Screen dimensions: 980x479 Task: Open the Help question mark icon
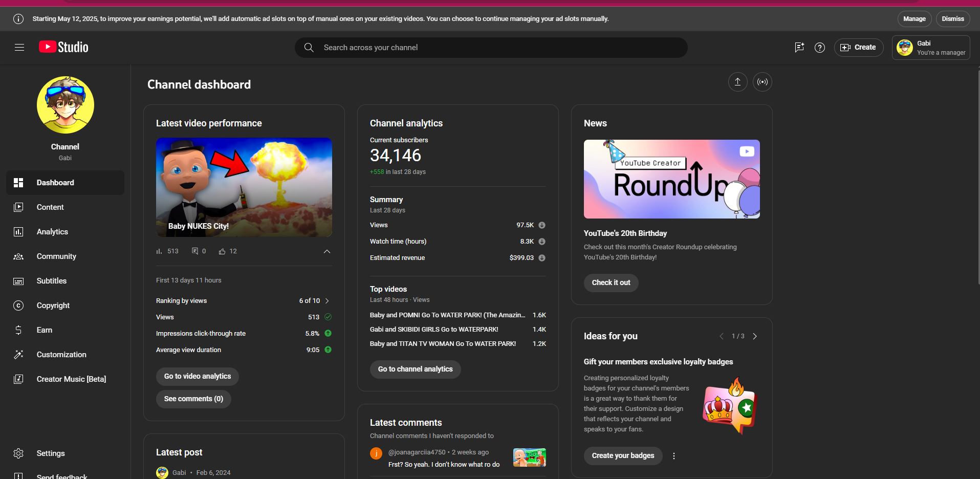[x=820, y=48]
